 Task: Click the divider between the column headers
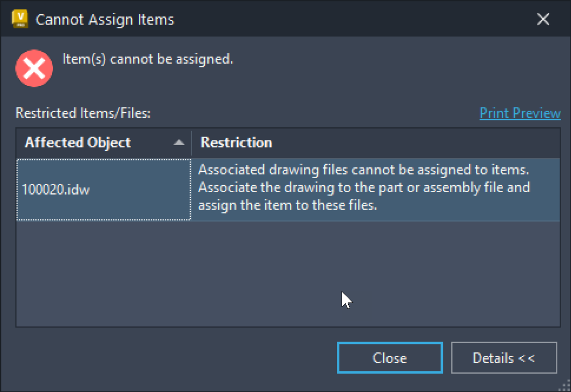point(192,143)
